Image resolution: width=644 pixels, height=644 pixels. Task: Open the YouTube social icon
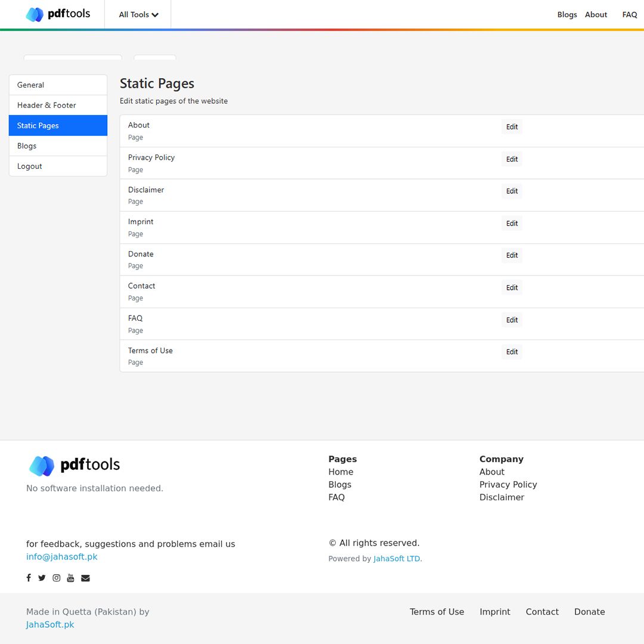pos(70,578)
